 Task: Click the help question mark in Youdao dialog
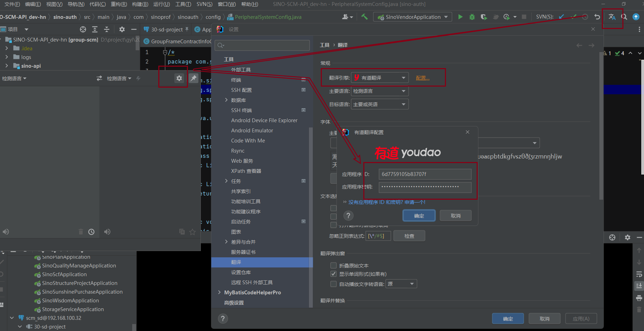348,215
